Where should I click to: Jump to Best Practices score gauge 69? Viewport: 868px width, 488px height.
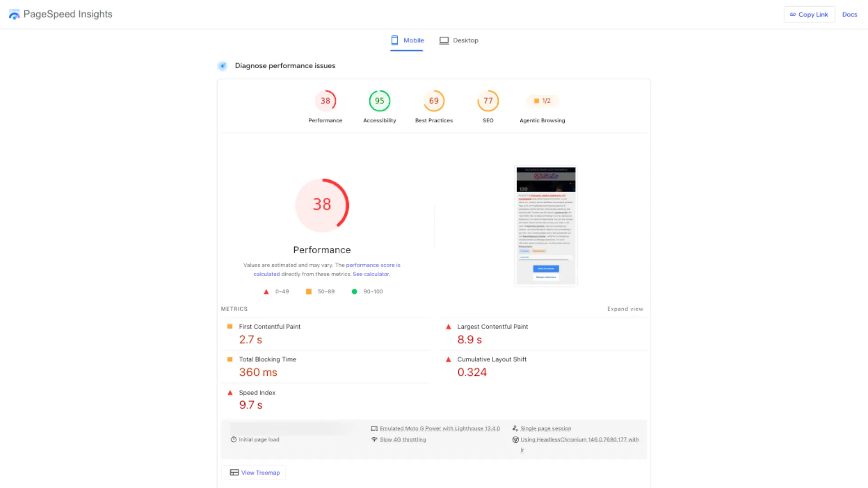pos(434,101)
